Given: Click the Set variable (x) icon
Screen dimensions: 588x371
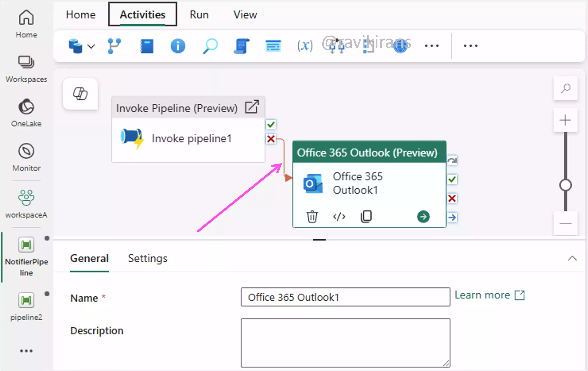Looking at the screenshot, I should (x=305, y=46).
